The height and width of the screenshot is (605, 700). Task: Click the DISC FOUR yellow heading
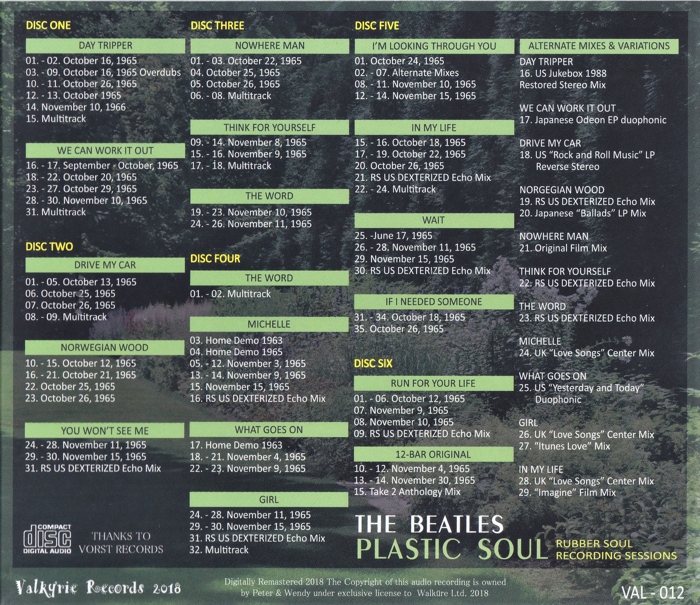pos(215,259)
